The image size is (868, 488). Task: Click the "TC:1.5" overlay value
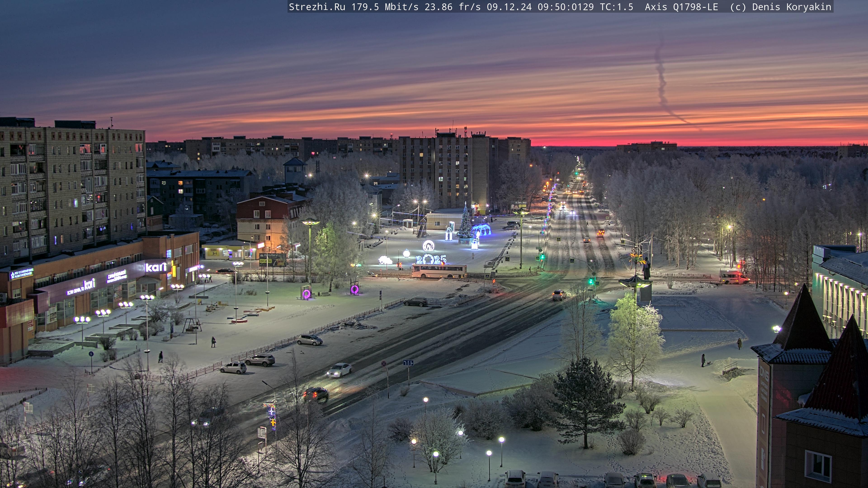point(617,7)
